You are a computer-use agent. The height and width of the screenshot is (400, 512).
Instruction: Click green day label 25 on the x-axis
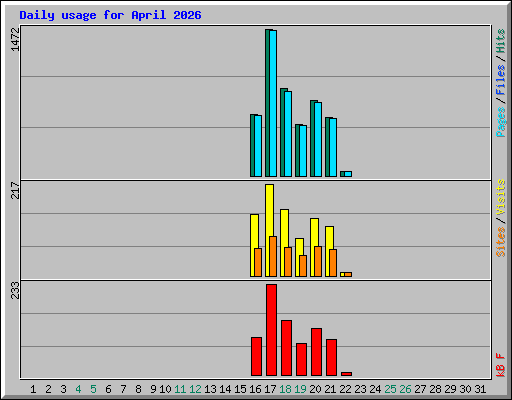(390, 389)
